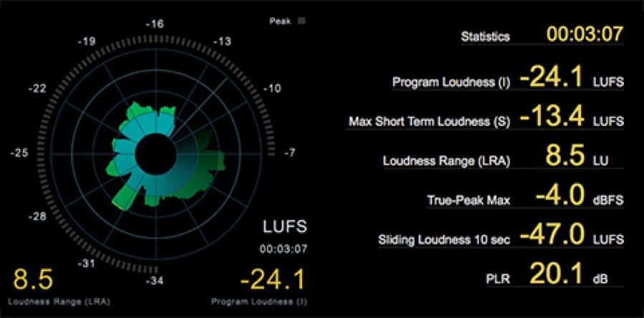Click the LUFS unit label beside the radar
644x318 pixels.
click(284, 227)
